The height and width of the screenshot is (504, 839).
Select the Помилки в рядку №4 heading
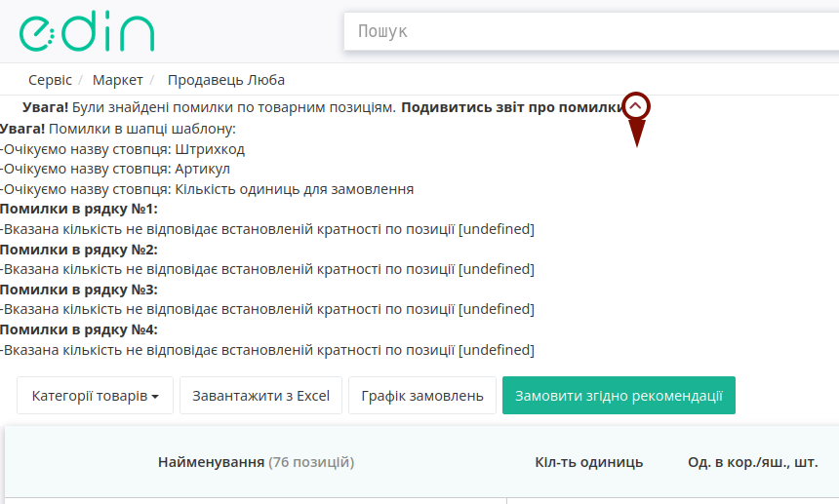click(x=79, y=330)
